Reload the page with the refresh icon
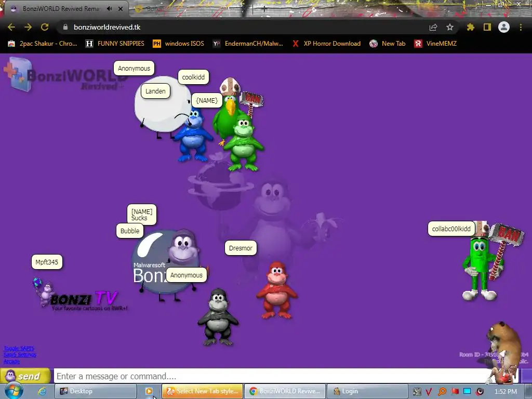Screen dimensions: 532x399 (x=45, y=27)
